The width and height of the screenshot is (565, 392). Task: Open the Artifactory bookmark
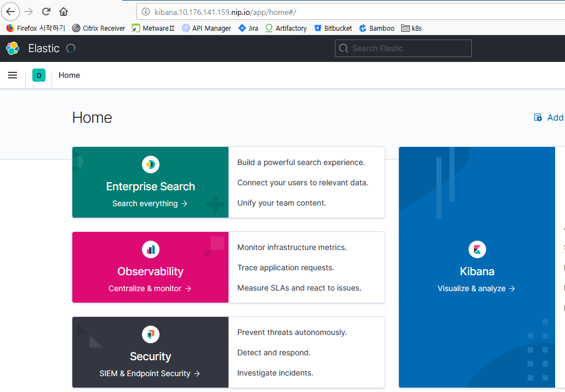pos(286,28)
